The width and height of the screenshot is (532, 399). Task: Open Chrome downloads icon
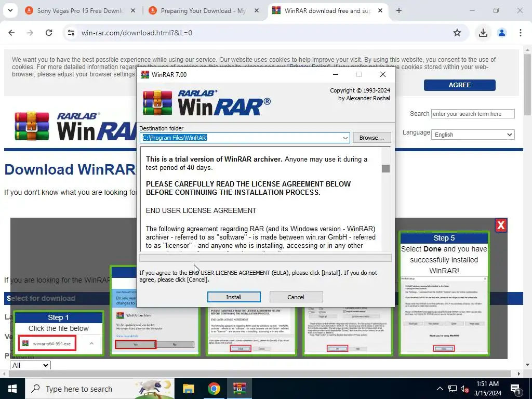pyautogui.click(x=483, y=33)
